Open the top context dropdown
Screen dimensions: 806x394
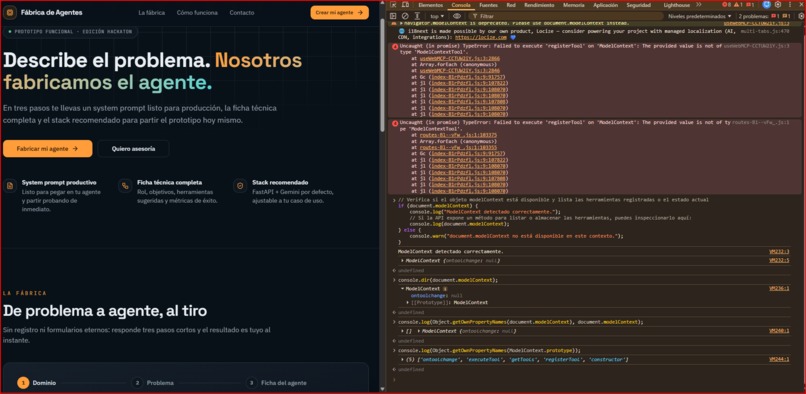click(x=437, y=16)
